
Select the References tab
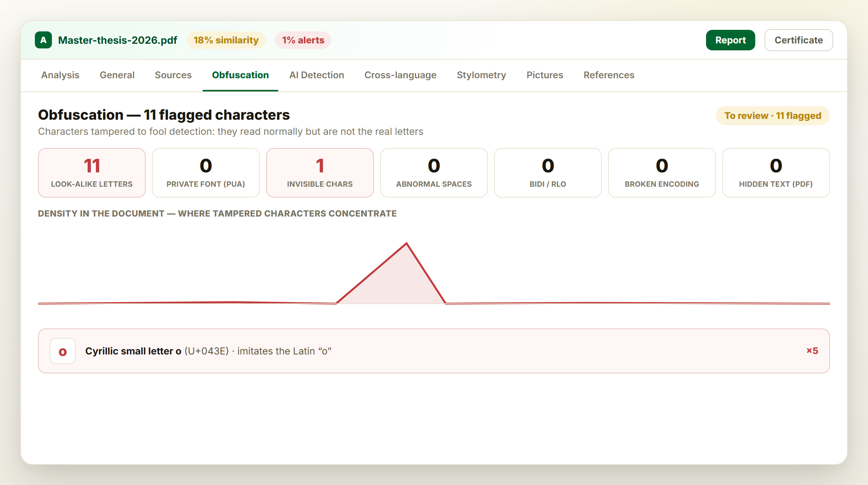pos(609,75)
